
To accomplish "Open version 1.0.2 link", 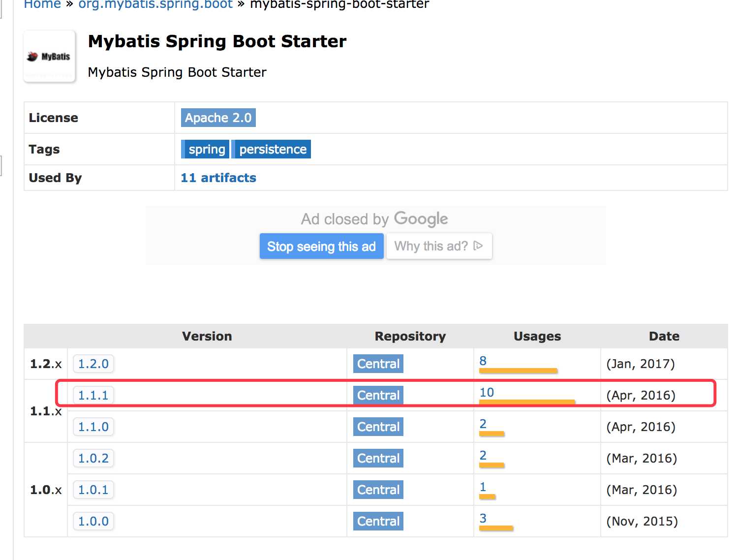I will pyautogui.click(x=93, y=458).
